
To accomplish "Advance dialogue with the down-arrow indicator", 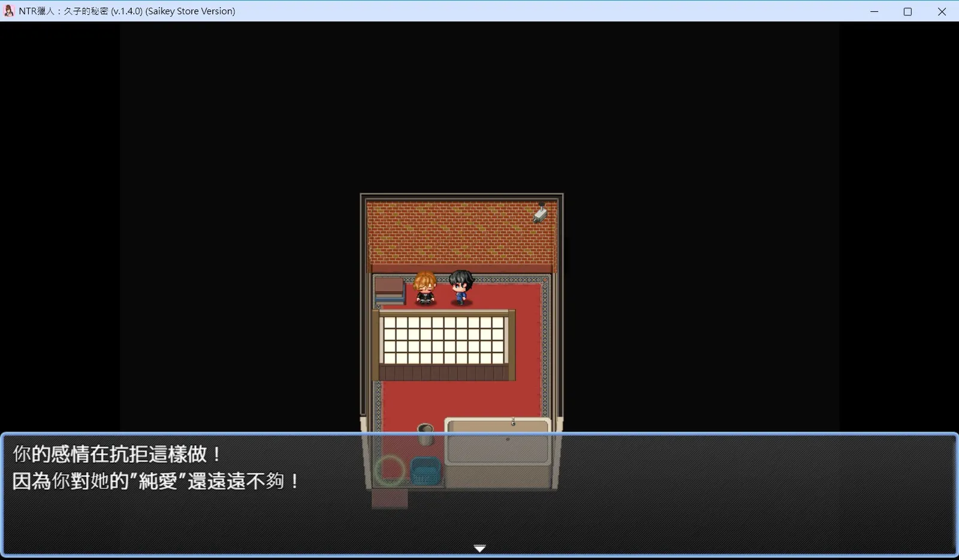I will tap(479, 548).
